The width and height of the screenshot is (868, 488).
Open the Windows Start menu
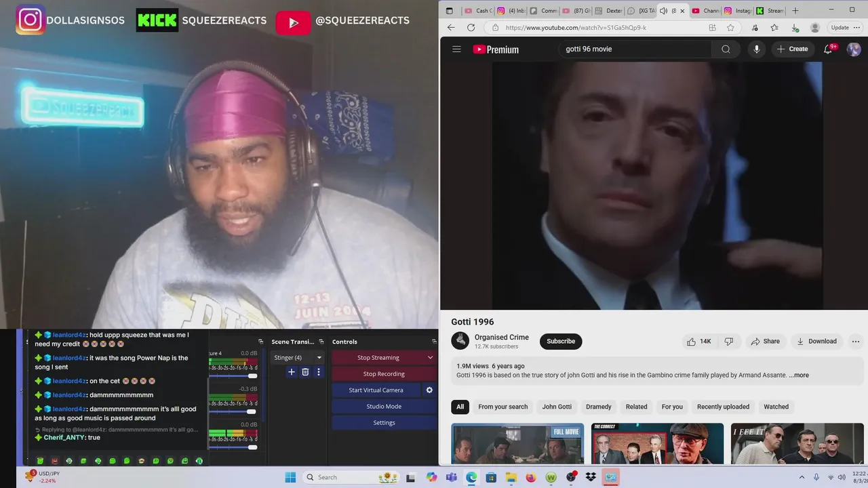click(x=290, y=477)
